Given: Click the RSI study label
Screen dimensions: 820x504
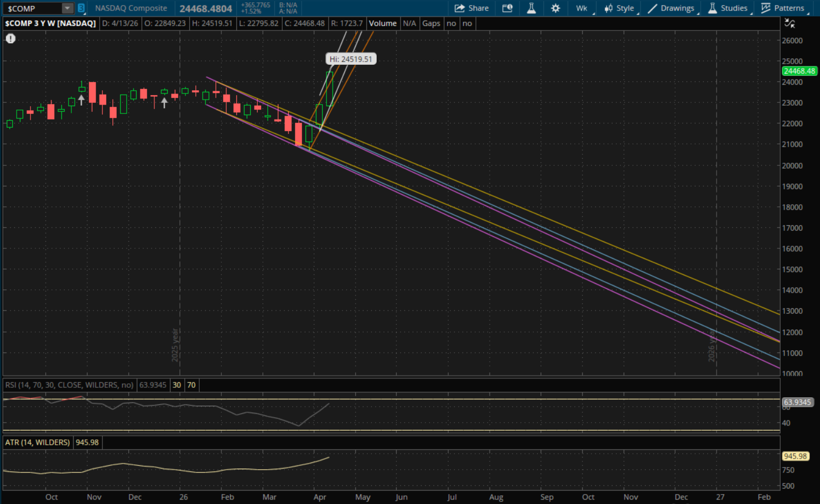Looking at the screenshot, I should 69,385.
